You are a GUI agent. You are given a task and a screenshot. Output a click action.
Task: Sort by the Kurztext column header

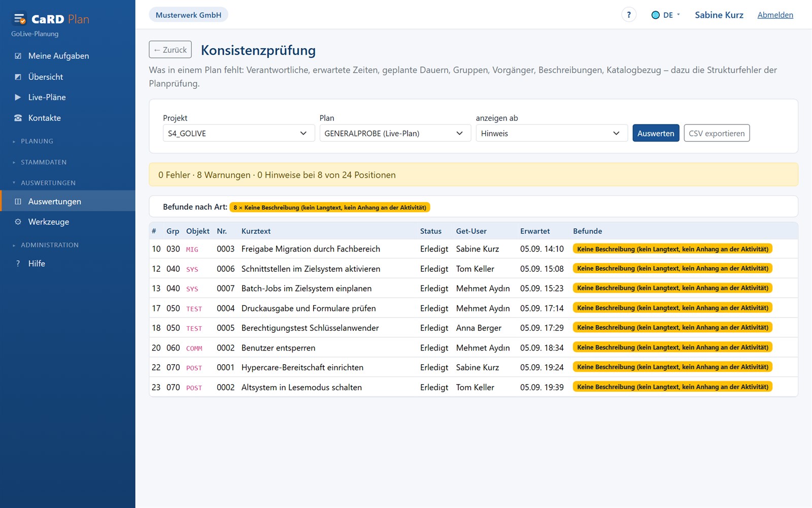[x=256, y=231]
